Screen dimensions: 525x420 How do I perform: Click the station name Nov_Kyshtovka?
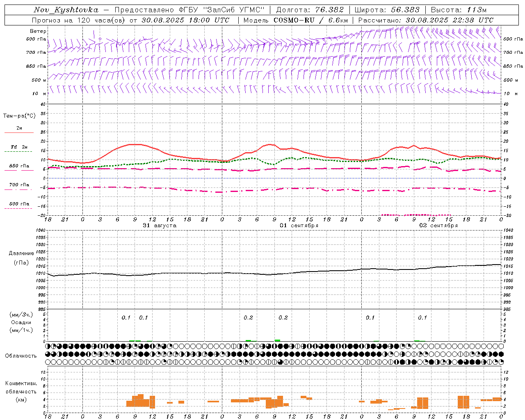coord(66,10)
